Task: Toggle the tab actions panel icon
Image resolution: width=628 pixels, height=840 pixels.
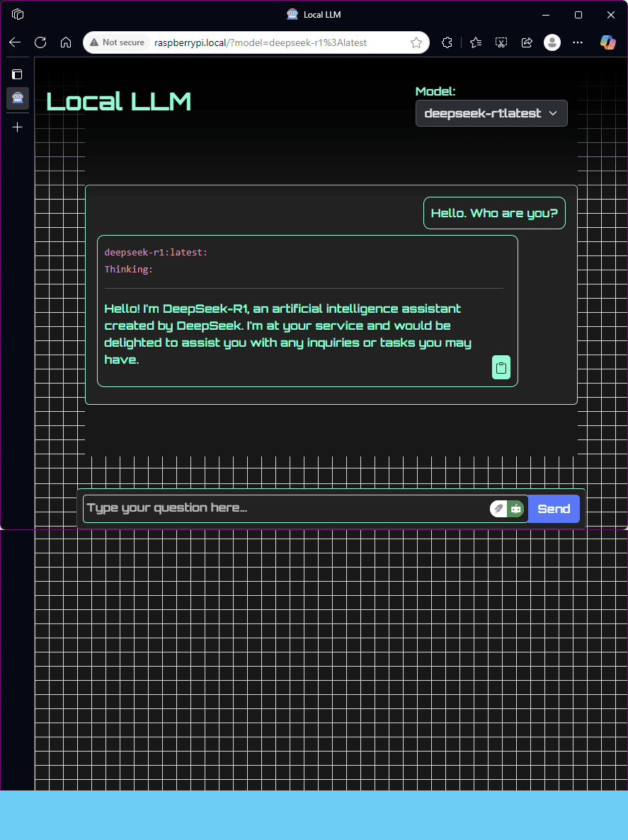Action: [17, 74]
